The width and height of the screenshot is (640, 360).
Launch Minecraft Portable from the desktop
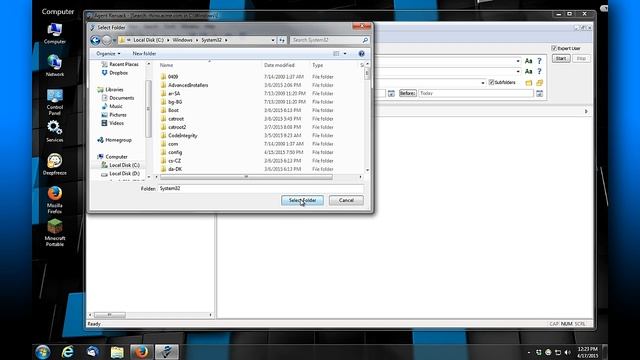pos(55,233)
